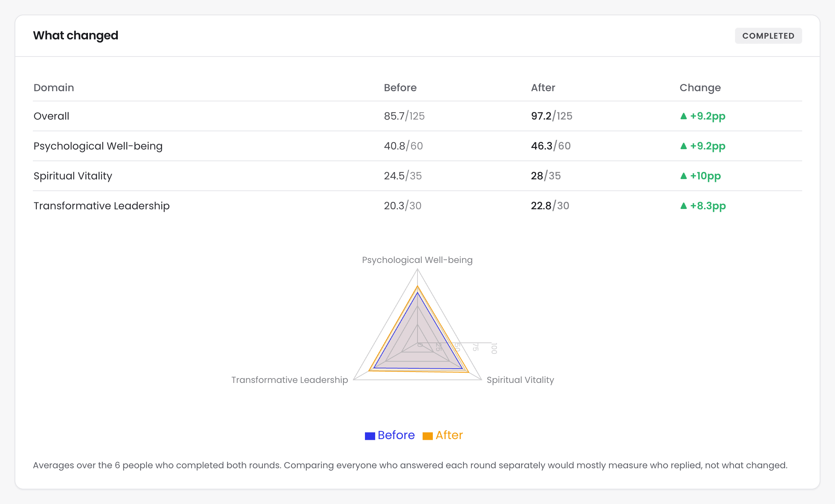Click the 28/35 after value

click(x=546, y=176)
